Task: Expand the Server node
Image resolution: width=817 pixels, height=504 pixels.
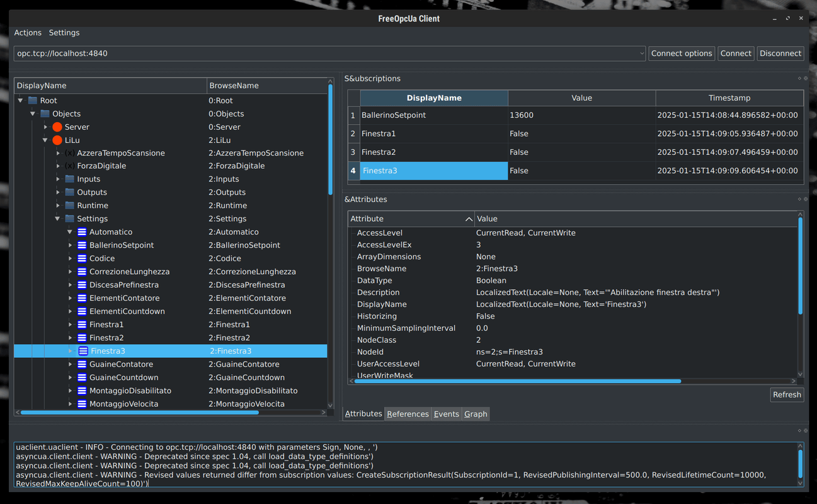Action: pos(45,127)
